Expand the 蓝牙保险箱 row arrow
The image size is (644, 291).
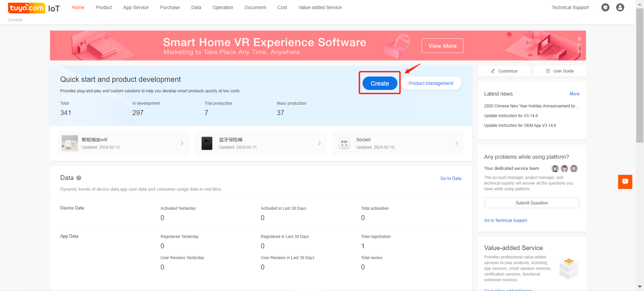point(319,143)
